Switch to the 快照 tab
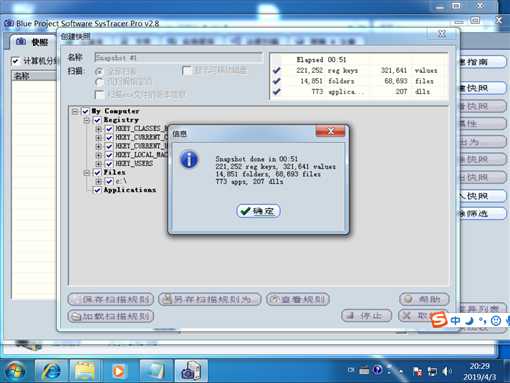Image resolution: width=510 pixels, height=383 pixels. [32, 42]
